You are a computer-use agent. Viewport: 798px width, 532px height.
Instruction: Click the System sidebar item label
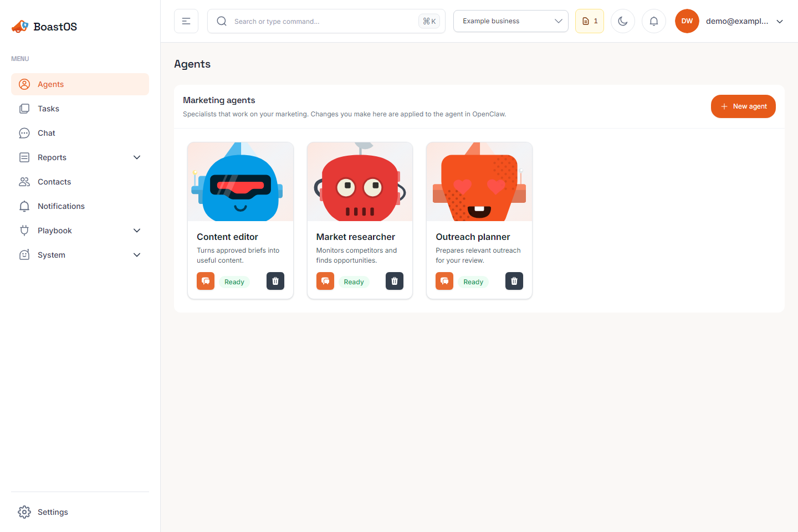click(52, 255)
